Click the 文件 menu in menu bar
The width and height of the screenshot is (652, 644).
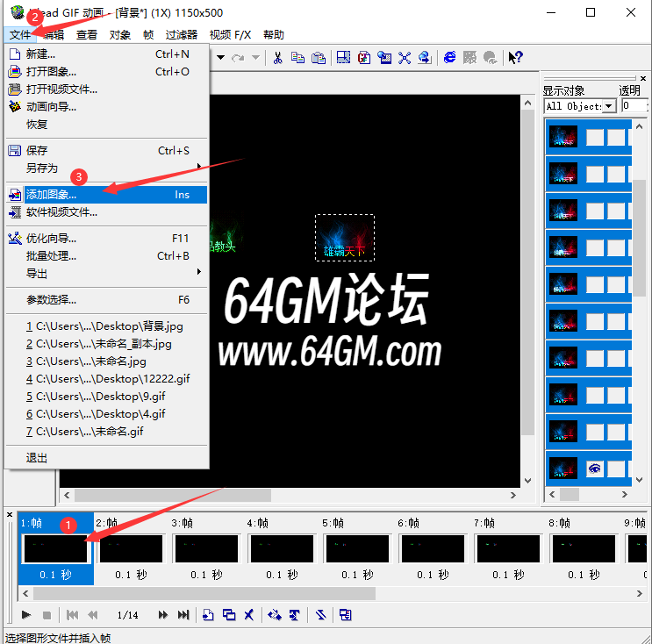pyautogui.click(x=20, y=34)
